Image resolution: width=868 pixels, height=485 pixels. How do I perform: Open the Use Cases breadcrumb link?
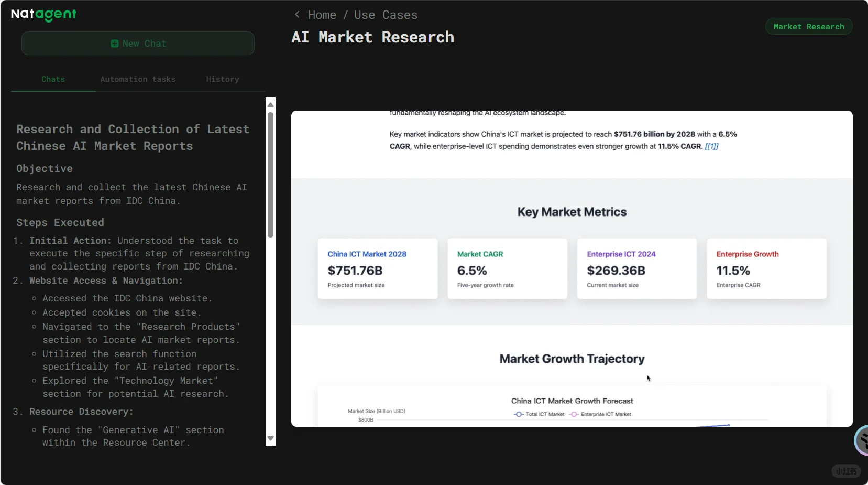pyautogui.click(x=386, y=15)
